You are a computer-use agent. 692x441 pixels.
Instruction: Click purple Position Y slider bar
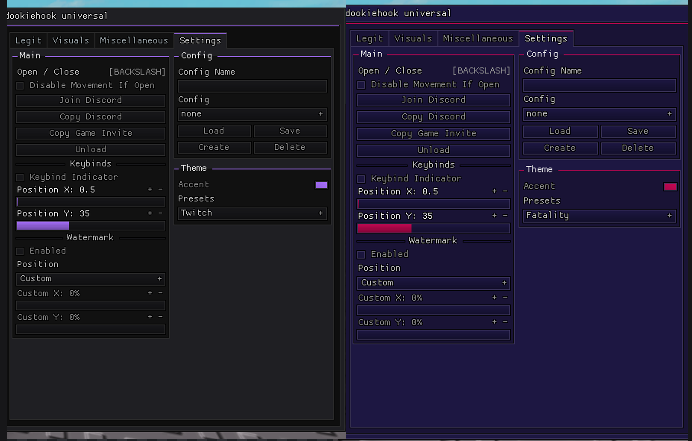coord(90,226)
